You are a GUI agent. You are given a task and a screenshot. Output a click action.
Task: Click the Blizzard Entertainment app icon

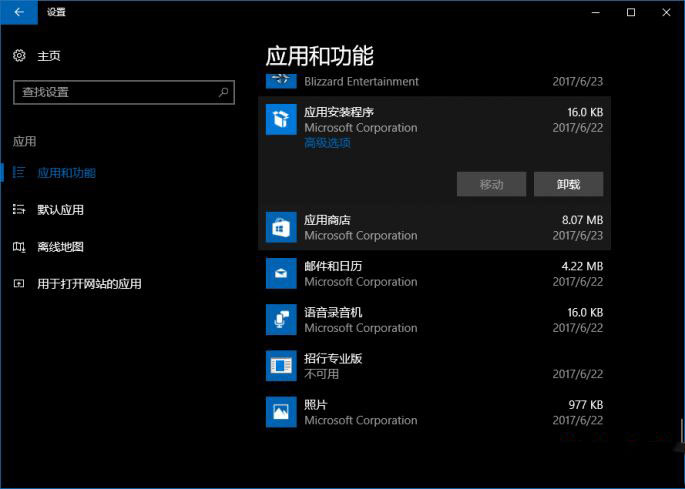pos(281,81)
